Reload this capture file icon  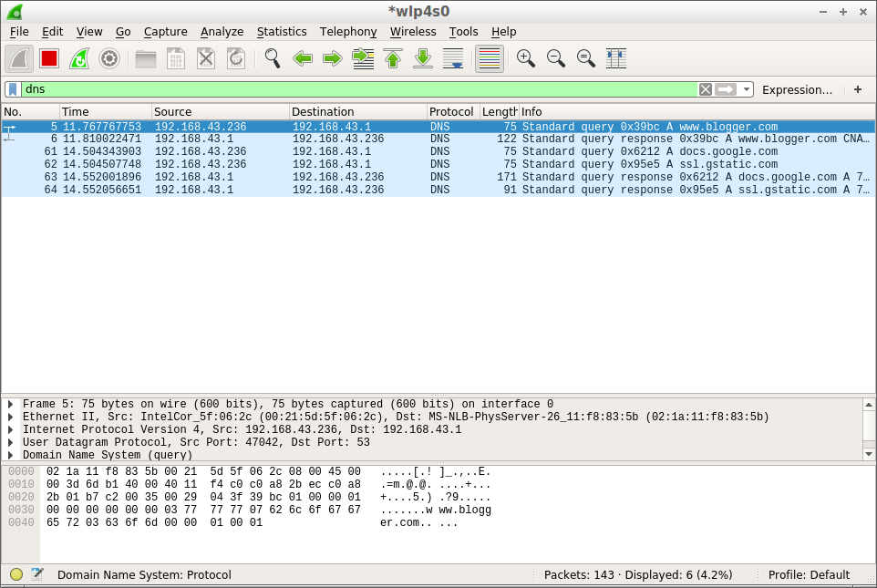236,58
